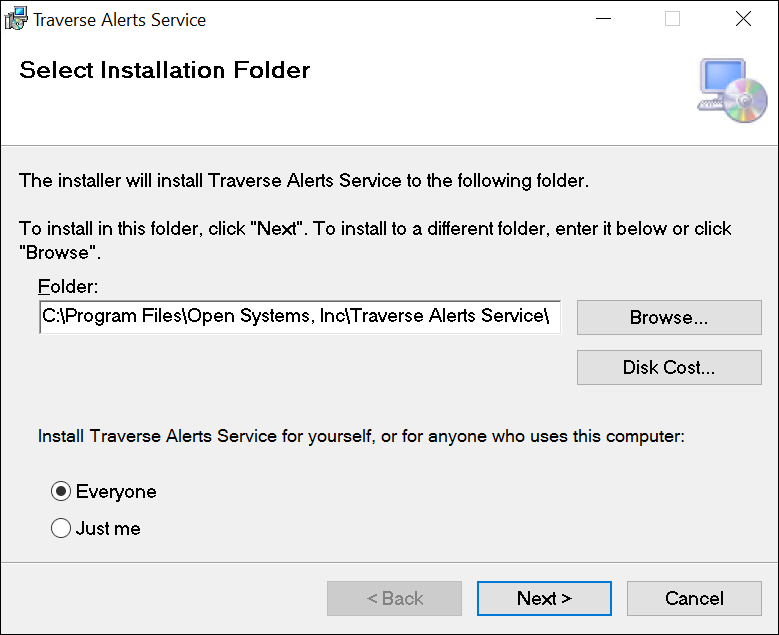Choose the Just me install option

coord(61,528)
